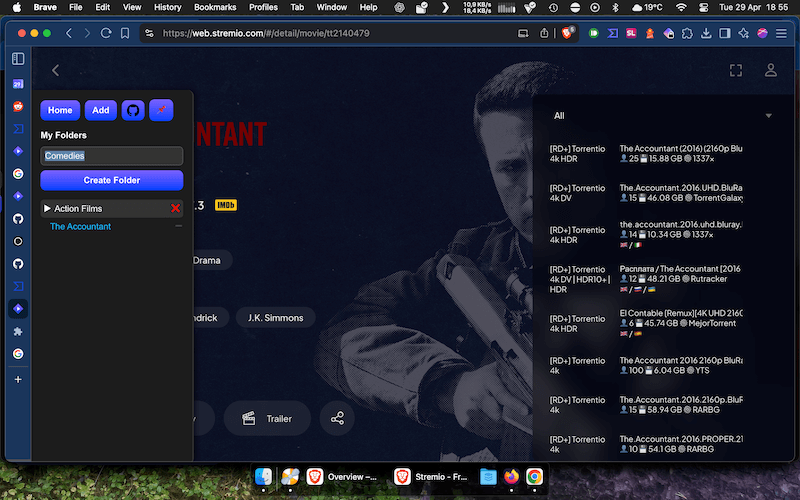800x500 pixels.
Task: Click the URL address bar text
Action: (266, 33)
